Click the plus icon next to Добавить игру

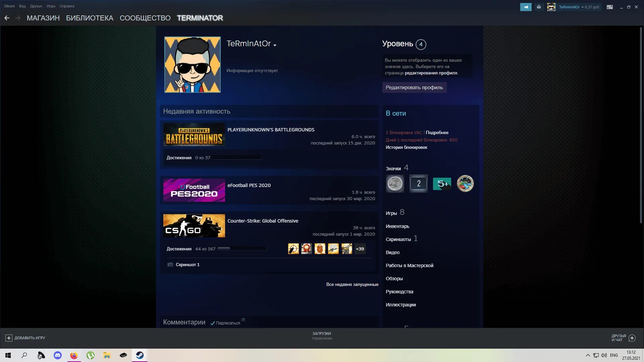pos(9,338)
